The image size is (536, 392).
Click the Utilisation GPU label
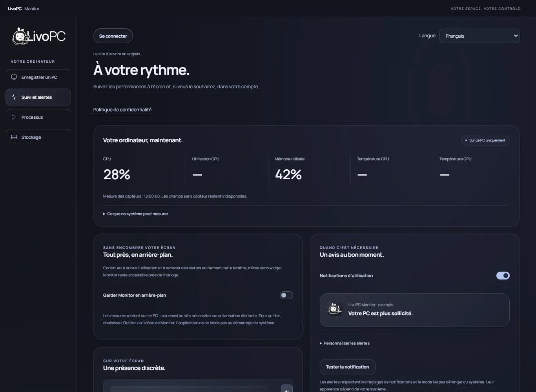click(x=206, y=159)
